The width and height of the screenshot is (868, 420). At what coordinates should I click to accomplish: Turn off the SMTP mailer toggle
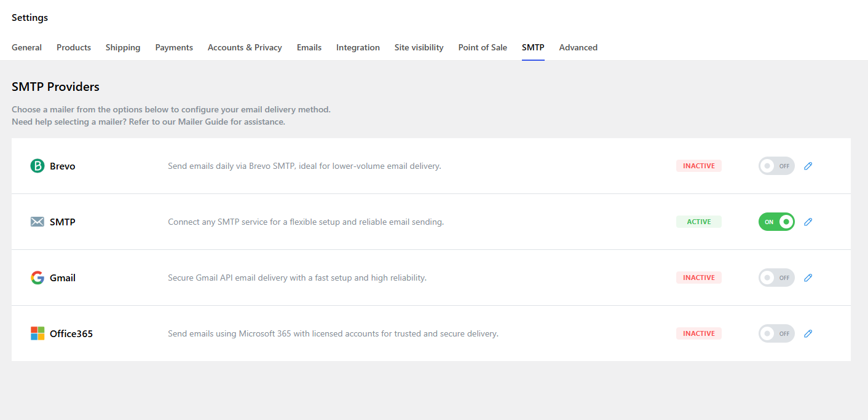(x=776, y=222)
